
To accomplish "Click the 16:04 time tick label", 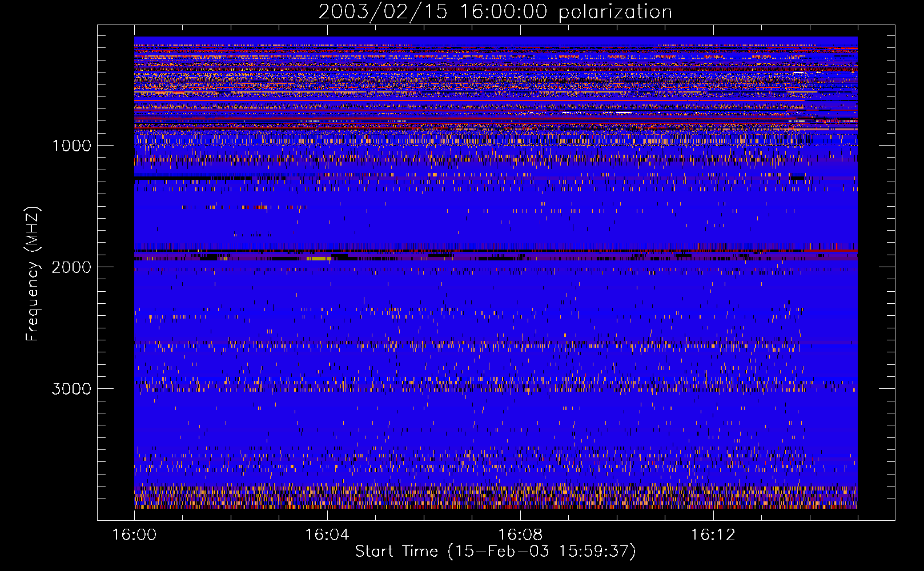I will point(327,535).
